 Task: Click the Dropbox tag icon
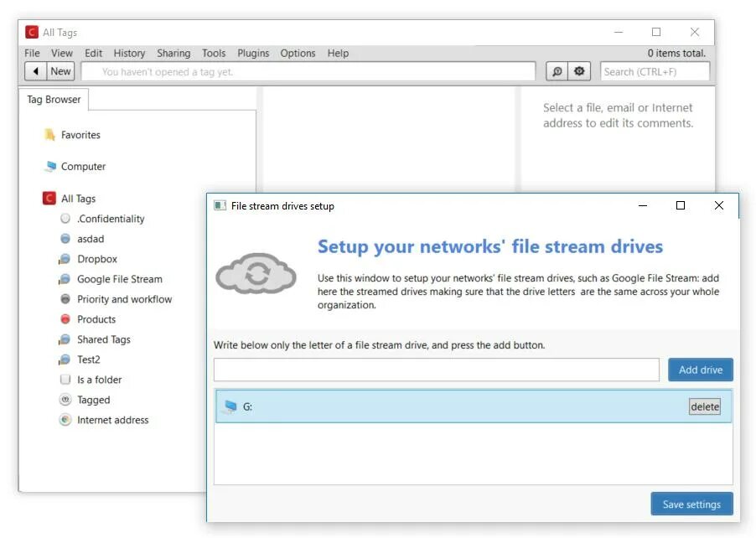pyautogui.click(x=65, y=259)
